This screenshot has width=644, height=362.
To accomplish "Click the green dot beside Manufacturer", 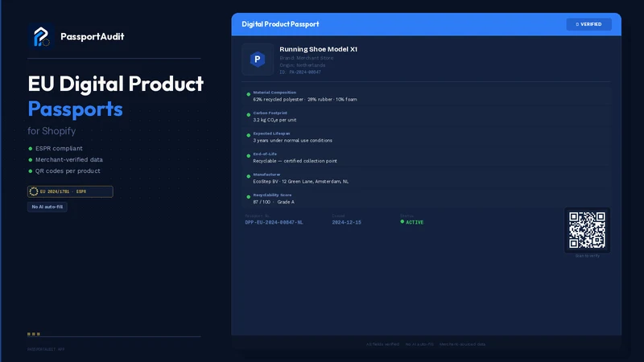I will pyautogui.click(x=249, y=176).
